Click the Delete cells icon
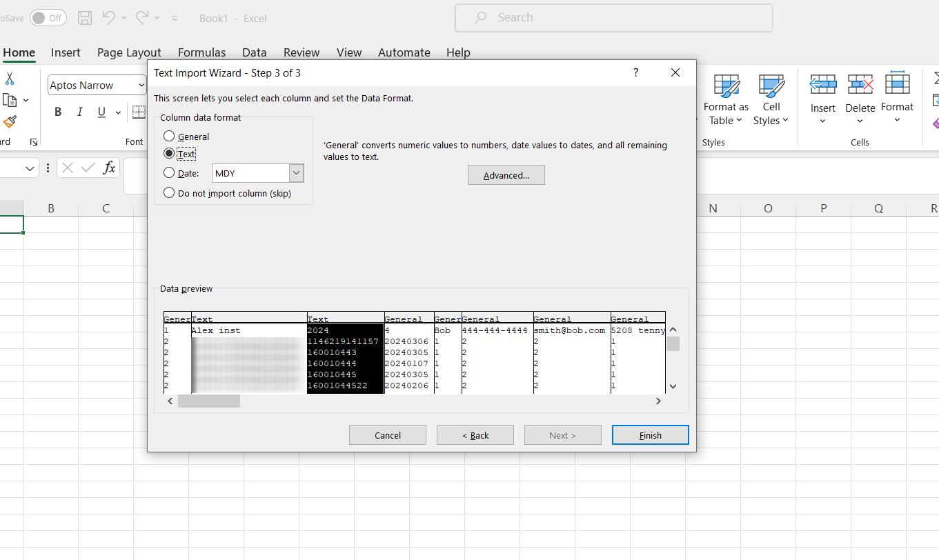 click(860, 85)
